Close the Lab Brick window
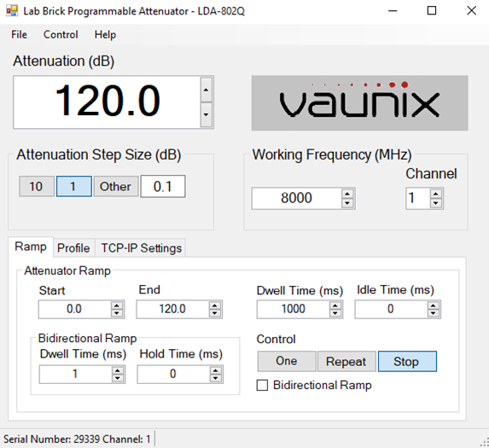Image resolution: width=489 pixels, height=448 pixels. click(x=471, y=11)
